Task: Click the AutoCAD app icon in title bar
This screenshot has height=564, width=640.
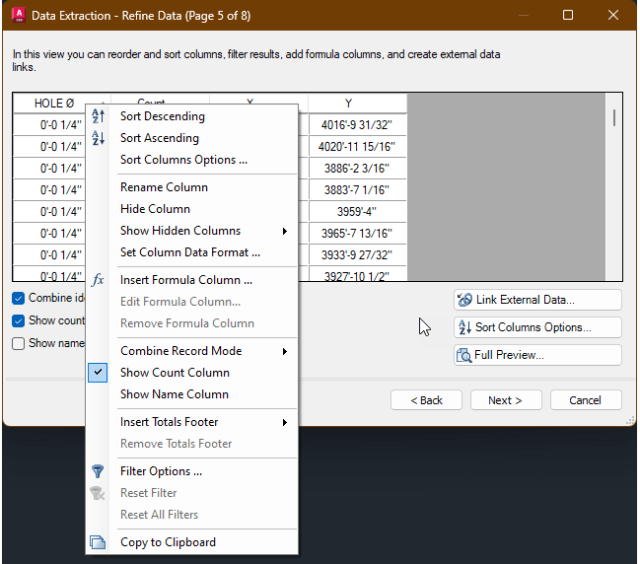Action: (19, 15)
